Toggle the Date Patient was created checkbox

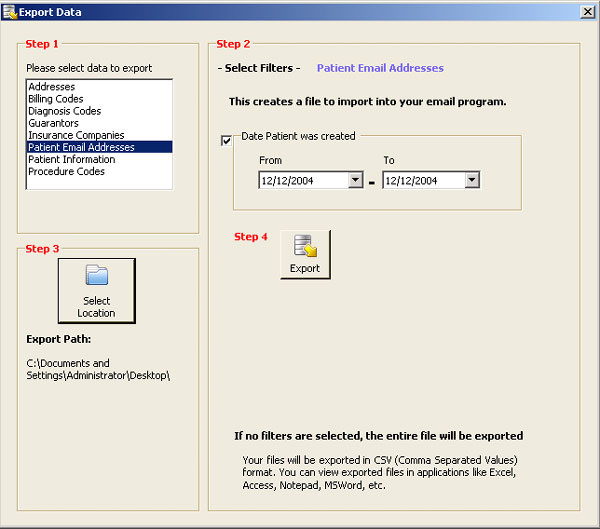click(226, 141)
